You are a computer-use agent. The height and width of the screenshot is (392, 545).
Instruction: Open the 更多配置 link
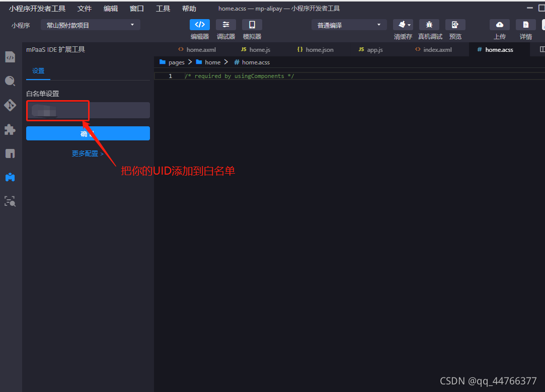[x=88, y=153]
